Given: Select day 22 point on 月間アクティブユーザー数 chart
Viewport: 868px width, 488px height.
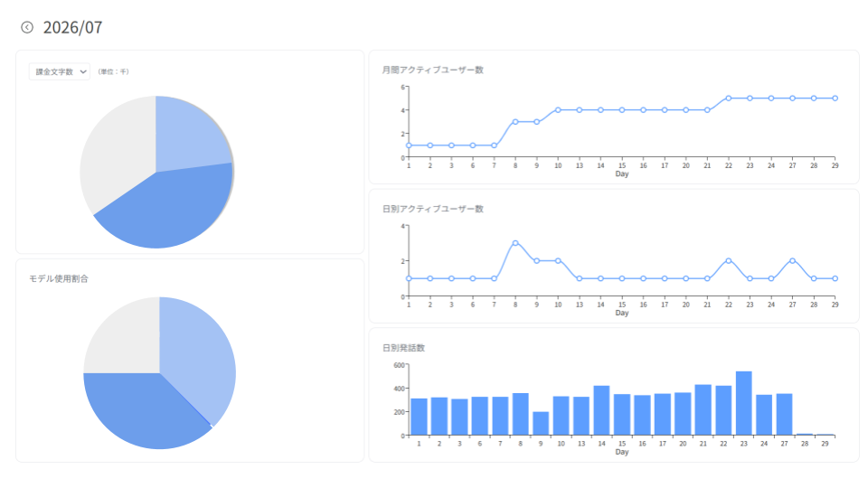Looking at the screenshot, I should (729, 98).
